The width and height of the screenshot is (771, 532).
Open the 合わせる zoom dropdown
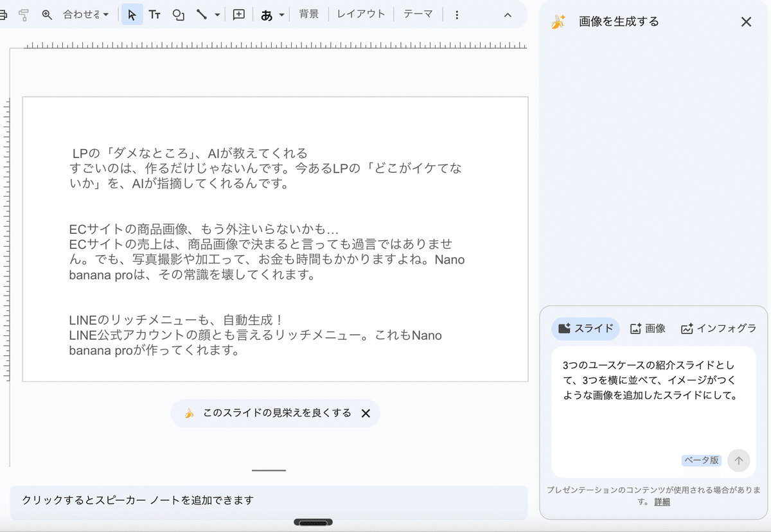pos(86,14)
